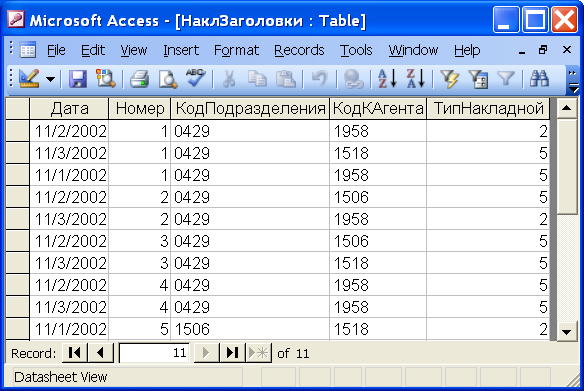Click the Copy icon
Viewport: 584px width, 391px height.
coord(257,79)
